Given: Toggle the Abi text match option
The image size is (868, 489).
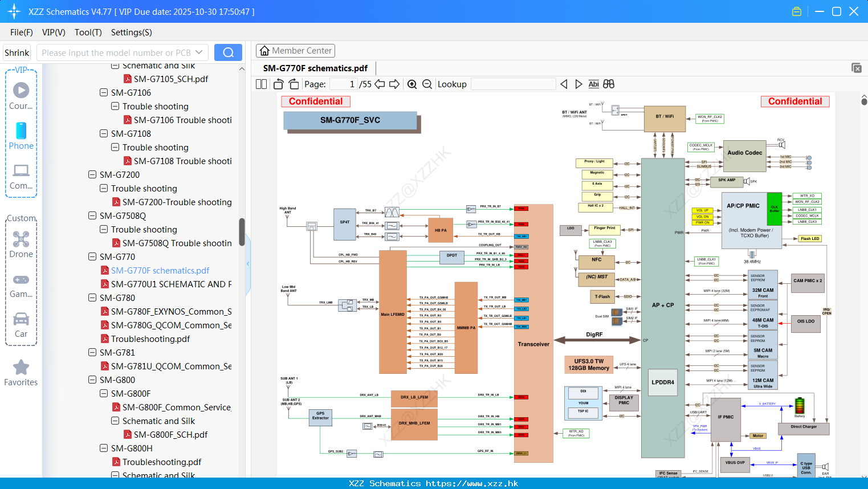Looking at the screenshot, I should 593,84.
